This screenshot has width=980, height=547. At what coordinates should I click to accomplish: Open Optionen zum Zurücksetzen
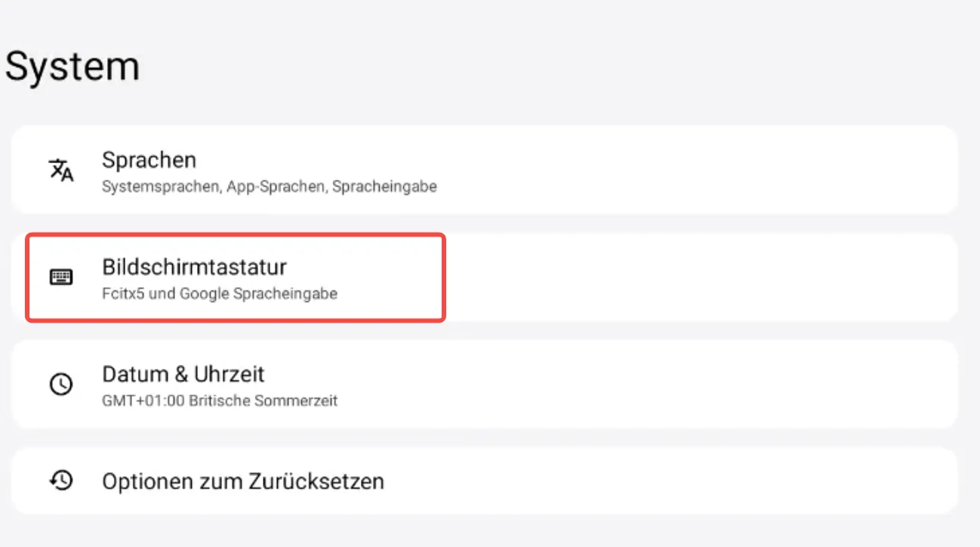pos(242,481)
